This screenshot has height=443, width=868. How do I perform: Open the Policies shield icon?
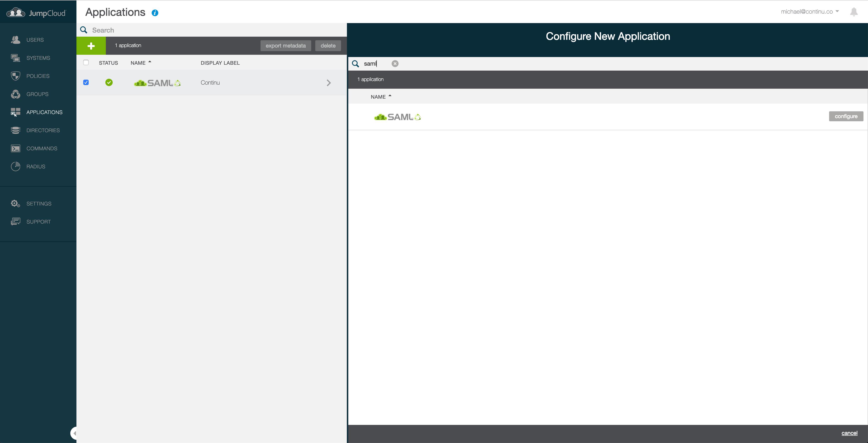(x=16, y=76)
